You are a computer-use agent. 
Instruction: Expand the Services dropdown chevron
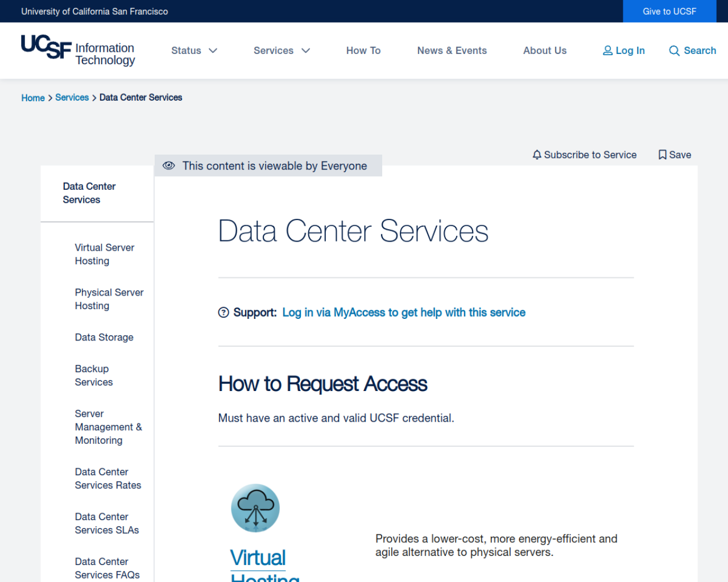pos(306,51)
